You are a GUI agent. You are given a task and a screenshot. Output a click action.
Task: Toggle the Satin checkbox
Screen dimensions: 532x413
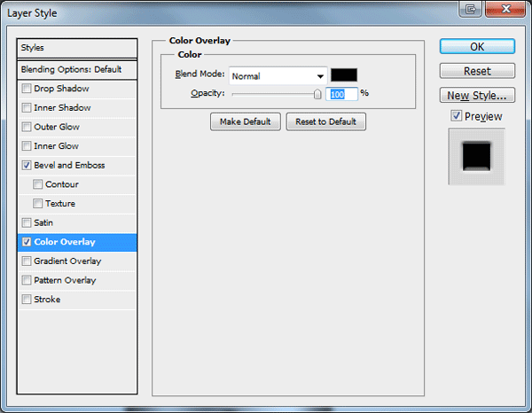pyautogui.click(x=27, y=222)
